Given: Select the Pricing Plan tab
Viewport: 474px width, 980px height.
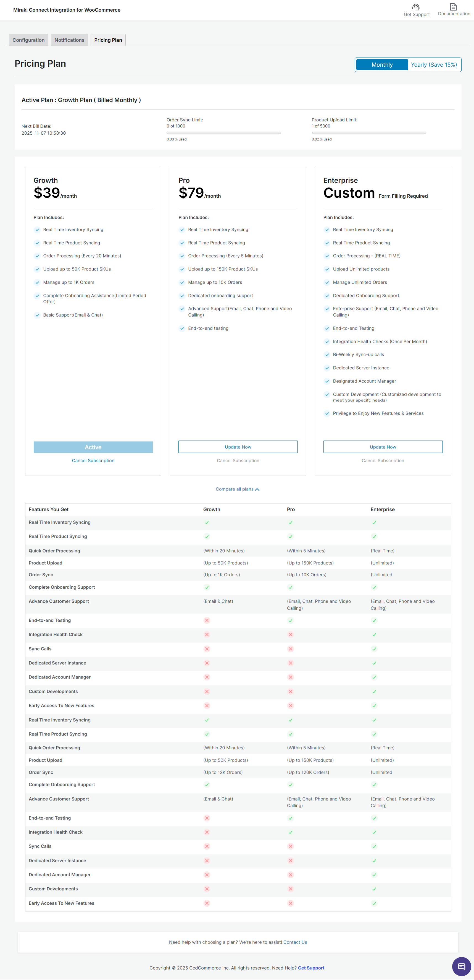Looking at the screenshot, I should pos(108,40).
